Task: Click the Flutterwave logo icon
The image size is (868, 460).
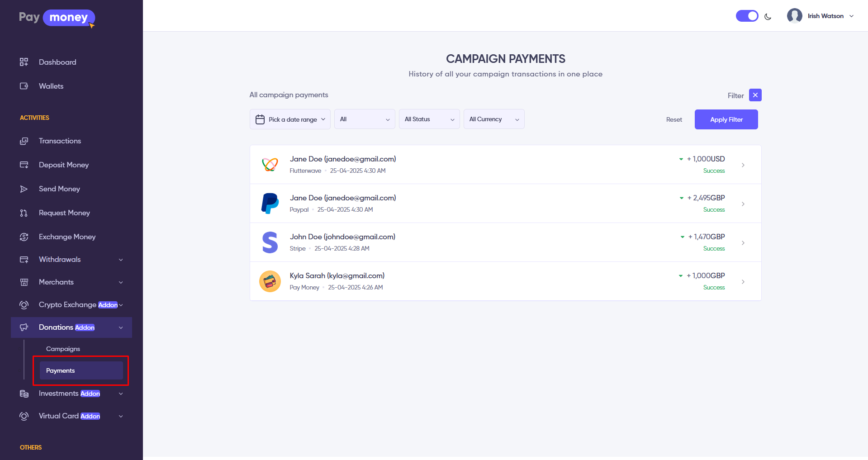Action: click(270, 165)
